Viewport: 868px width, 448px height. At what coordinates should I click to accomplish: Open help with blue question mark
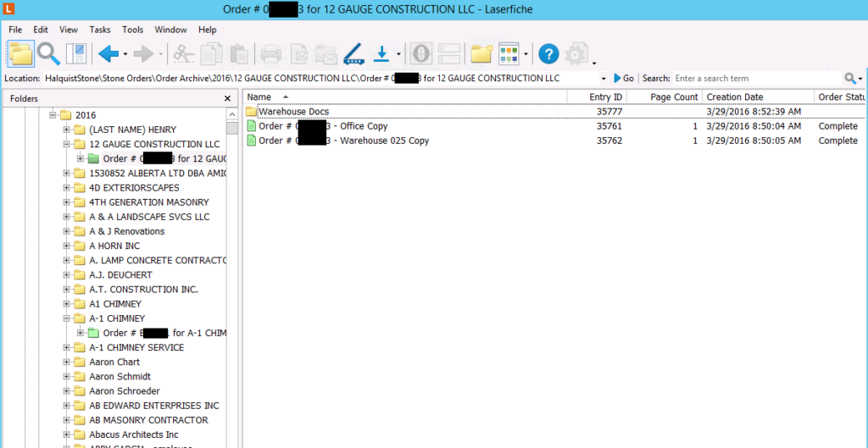tap(548, 53)
